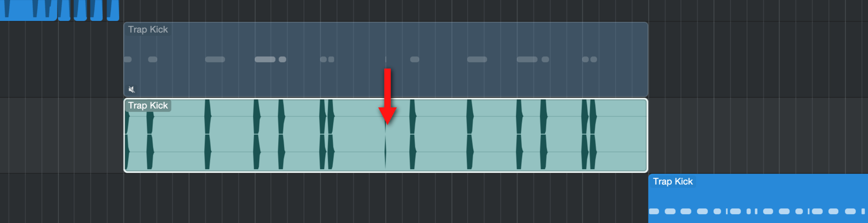The height and width of the screenshot is (223, 868).
Task: Click the mute icon on the greyed Trap Kick clip
Action: coord(131,89)
